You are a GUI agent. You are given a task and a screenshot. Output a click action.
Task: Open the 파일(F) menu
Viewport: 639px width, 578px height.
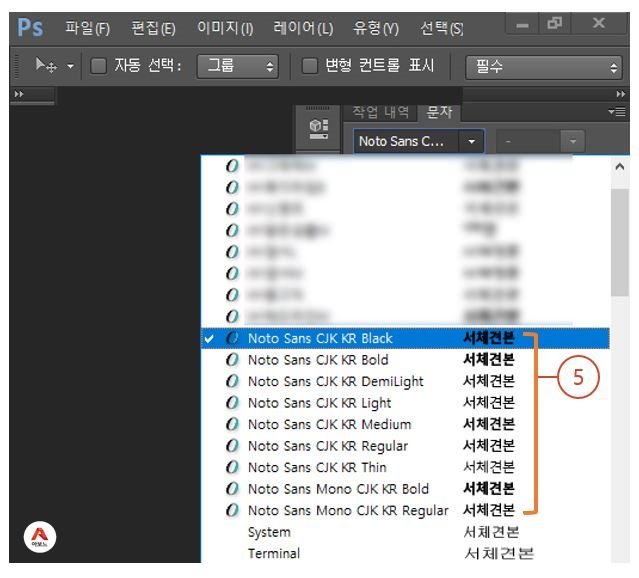point(87,28)
